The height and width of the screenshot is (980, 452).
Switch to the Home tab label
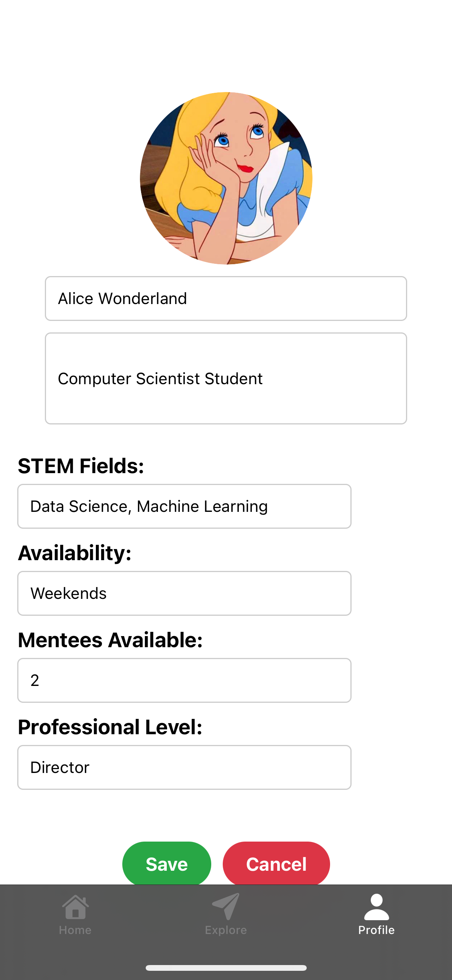point(75,930)
